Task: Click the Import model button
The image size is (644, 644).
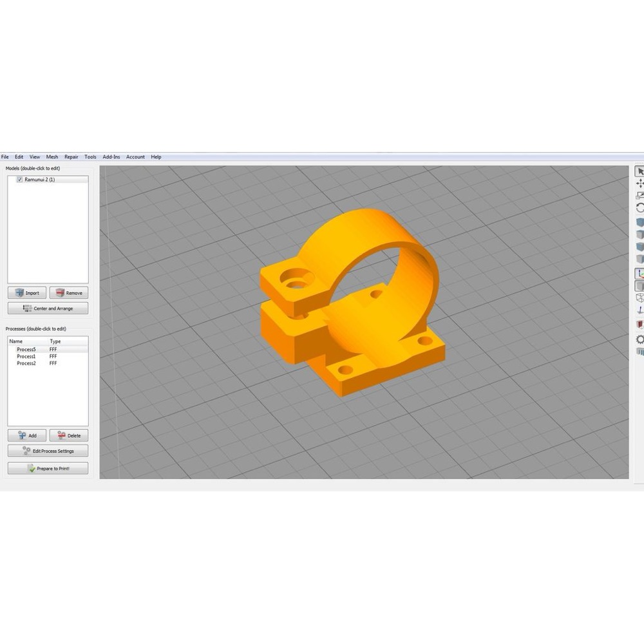Action: pos(27,293)
